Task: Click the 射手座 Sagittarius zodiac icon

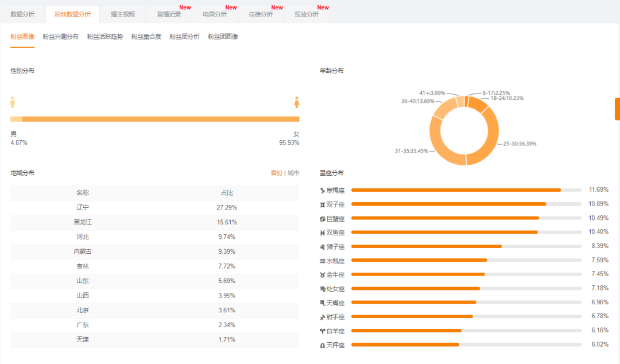Action: point(322,317)
